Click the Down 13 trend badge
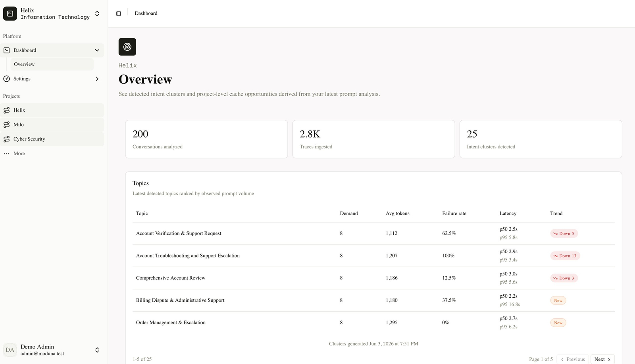The width and height of the screenshot is (635, 364). coord(565,256)
